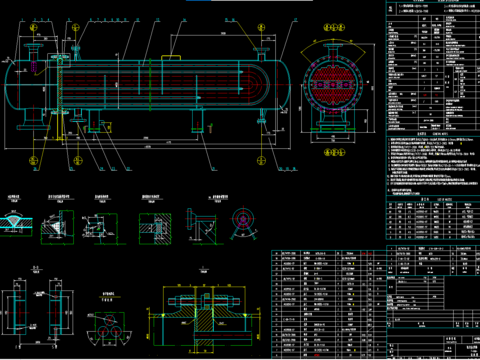Select the circular nozzle detail with angled legs
The height and width of the screenshot is (360, 480).
tap(243, 223)
